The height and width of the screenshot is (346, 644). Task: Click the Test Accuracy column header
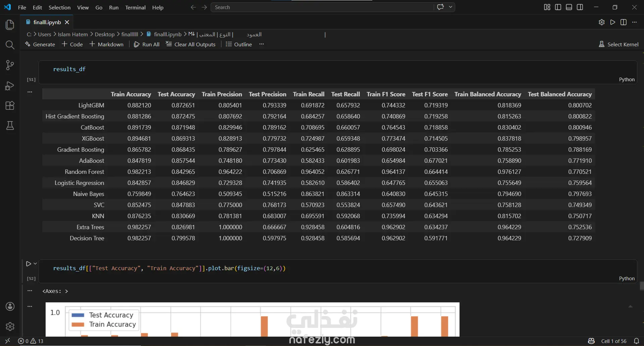coord(176,94)
